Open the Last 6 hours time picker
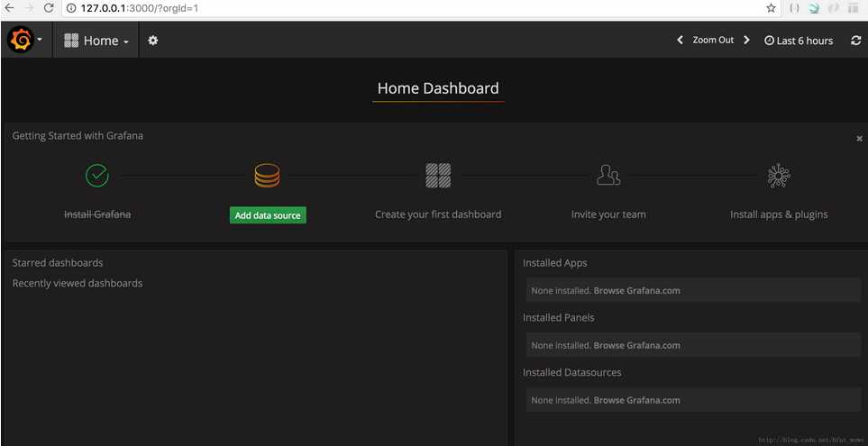The width and height of the screenshot is (868, 446). (799, 41)
